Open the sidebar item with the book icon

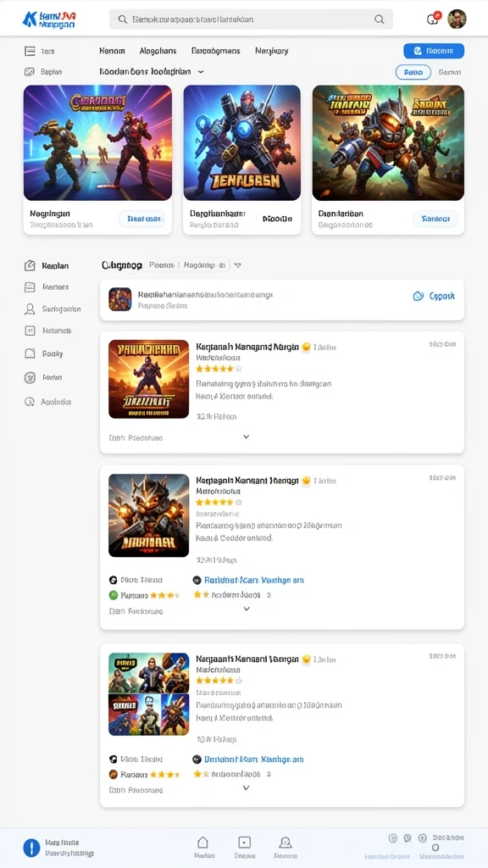[30, 353]
